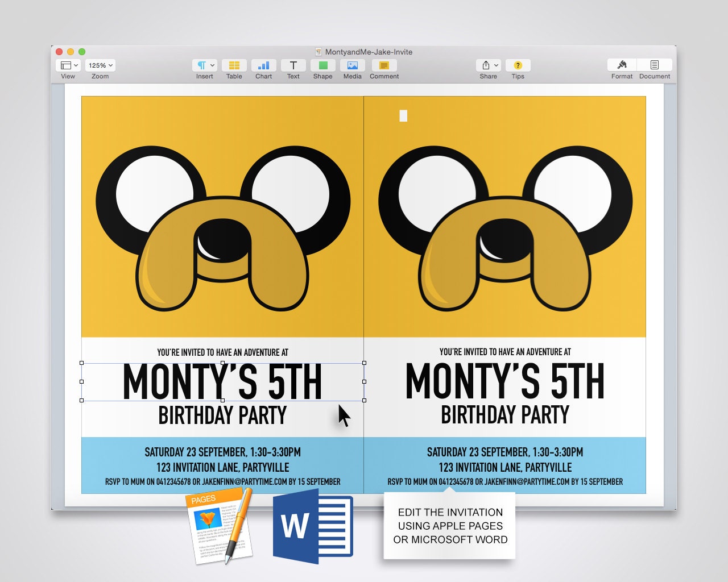Viewport: 728px width, 582px height.
Task: Expand the View options chevron
Action: pos(75,65)
